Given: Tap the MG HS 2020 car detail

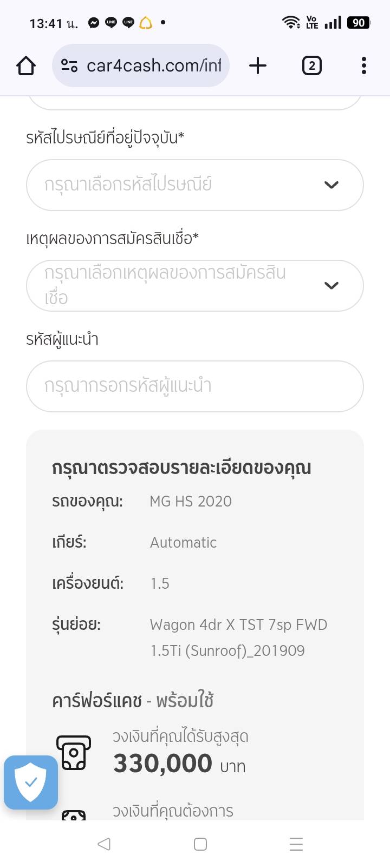Looking at the screenshot, I should (191, 502).
